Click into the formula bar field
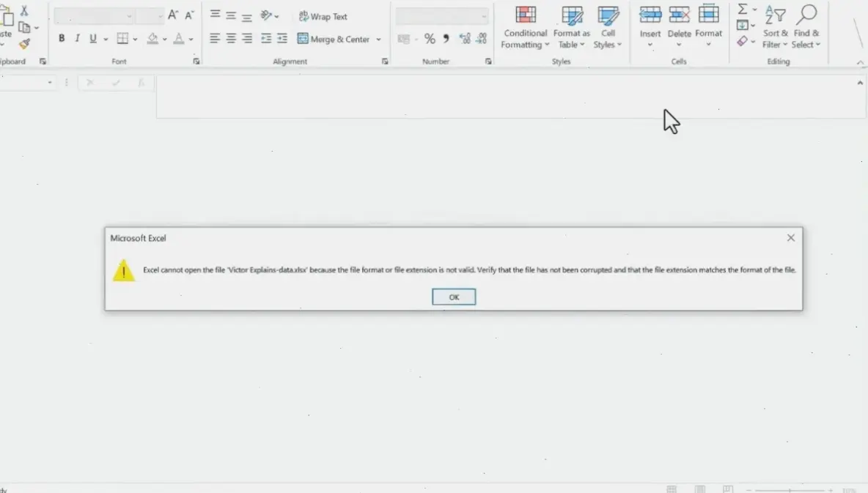This screenshot has width=868, height=493. (506, 97)
